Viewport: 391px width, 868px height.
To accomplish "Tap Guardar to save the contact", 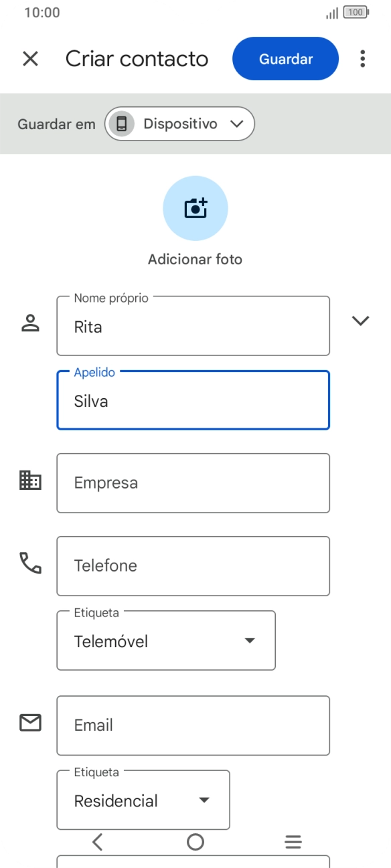I will tap(285, 59).
